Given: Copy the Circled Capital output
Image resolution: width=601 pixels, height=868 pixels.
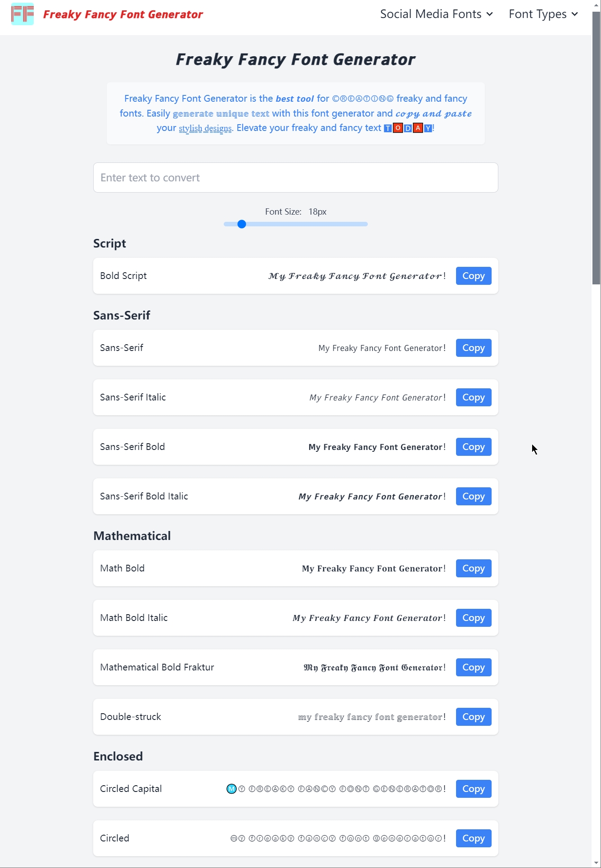Looking at the screenshot, I should coord(473,788).
